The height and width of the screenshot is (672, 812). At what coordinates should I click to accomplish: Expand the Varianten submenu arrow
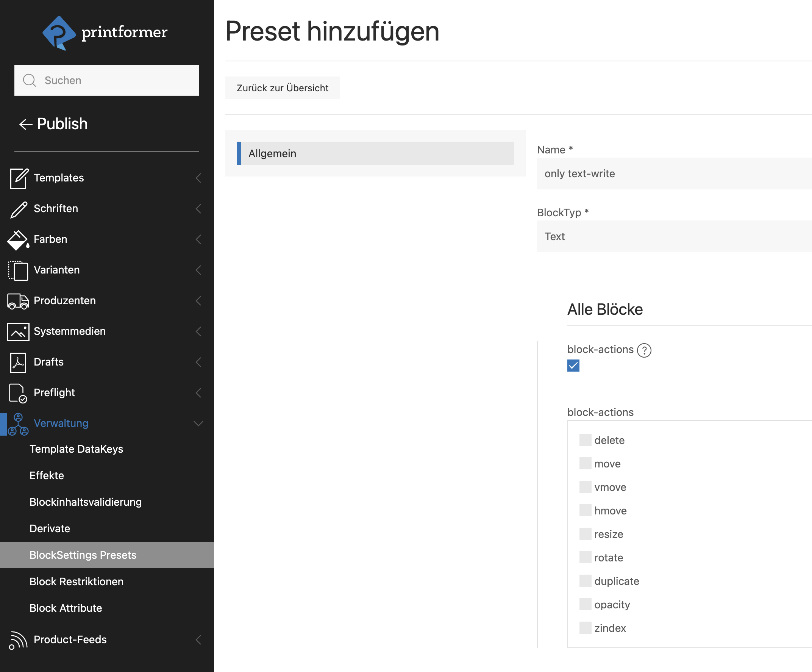tap(198, 270)
